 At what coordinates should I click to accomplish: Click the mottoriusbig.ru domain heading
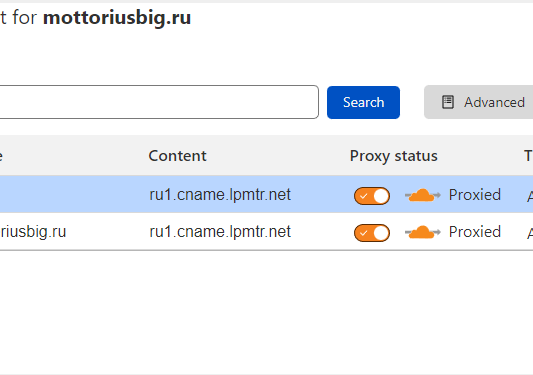pyautogui.click(x=117, y=18)
